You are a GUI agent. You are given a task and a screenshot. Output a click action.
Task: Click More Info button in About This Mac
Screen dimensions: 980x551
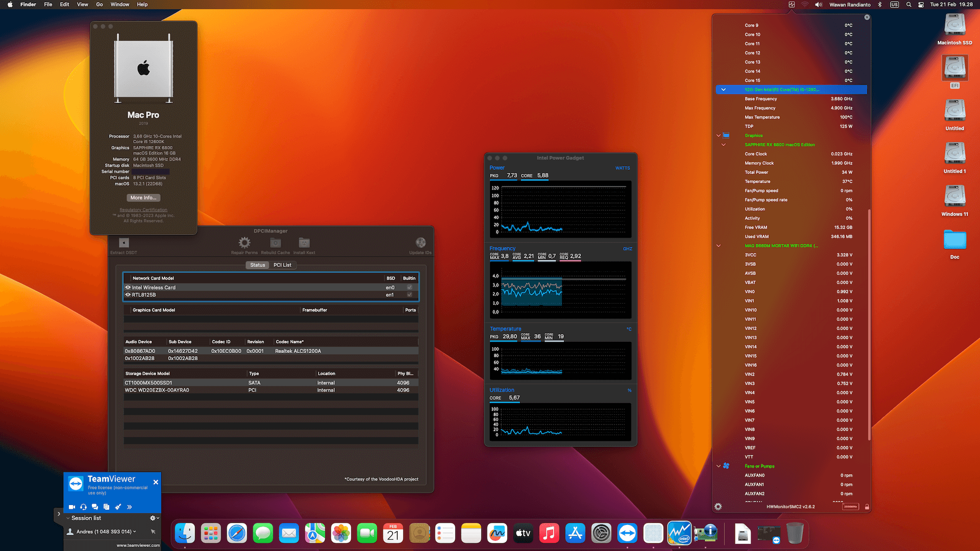tap(143, 197)
